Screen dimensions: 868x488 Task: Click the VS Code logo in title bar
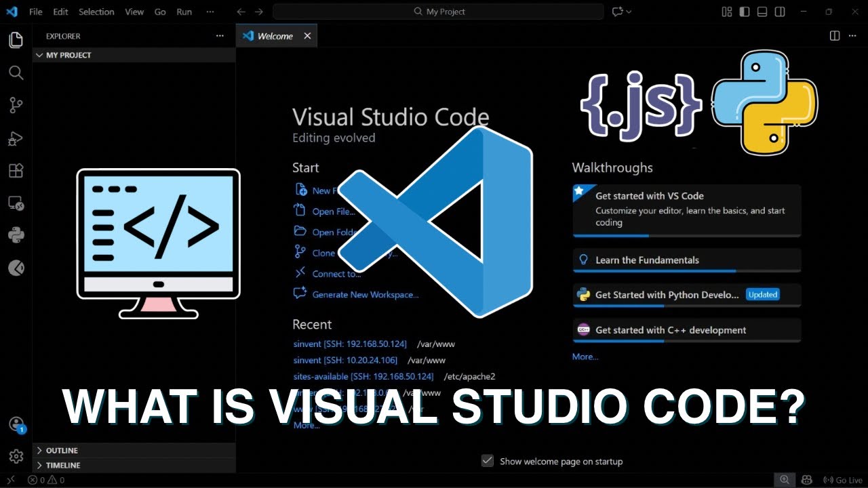[12, 12]
